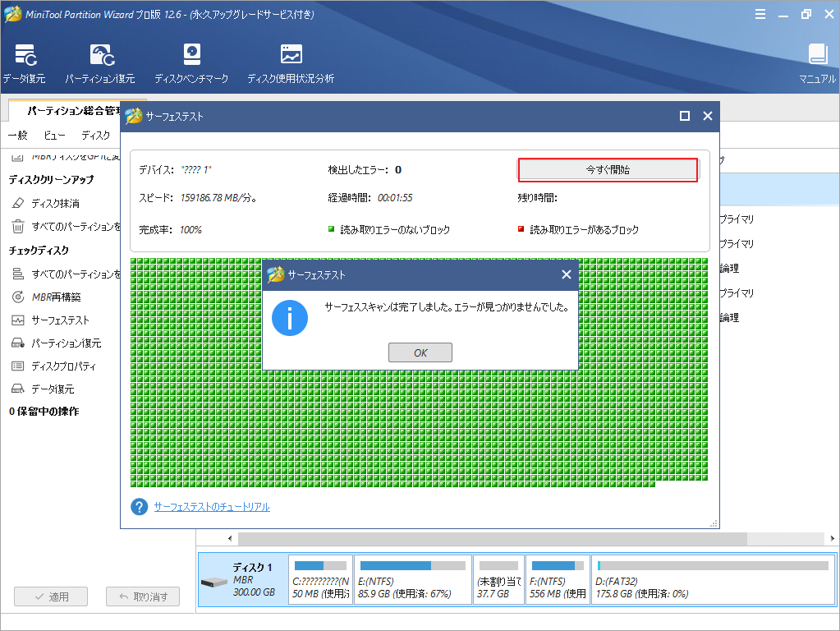Click the trash icon for すべてのパーティションを
Image resolution: width=840 pixels, height=631 pixels.
[x=18, y=226]
